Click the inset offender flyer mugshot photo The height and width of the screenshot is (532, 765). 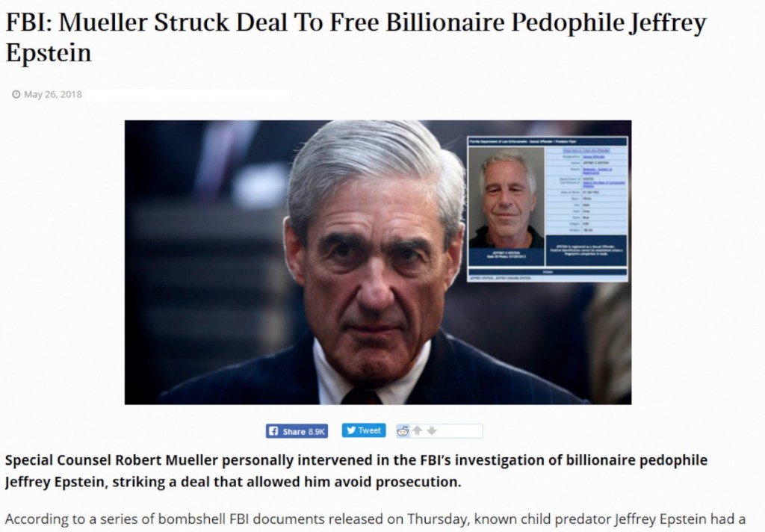507,197
